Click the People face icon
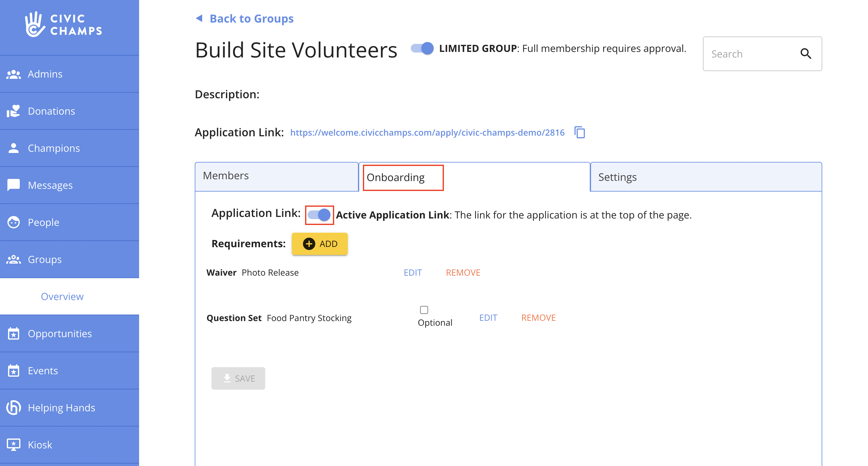Image resolution: width=868 pixels, height=466 pixels. (x=14, y=222)
